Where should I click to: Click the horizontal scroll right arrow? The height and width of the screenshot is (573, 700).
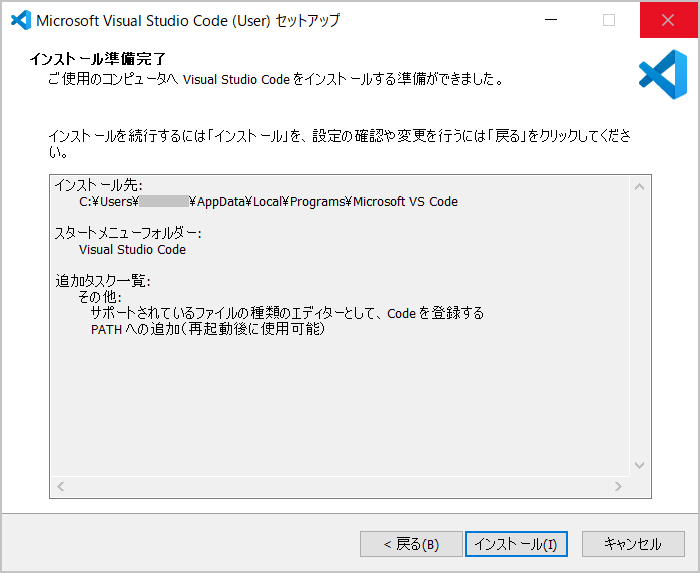pos(618,486)
